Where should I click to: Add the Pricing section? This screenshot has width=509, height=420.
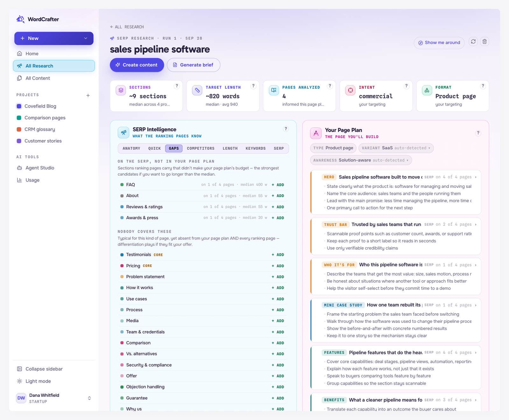(x=278, y=266)
